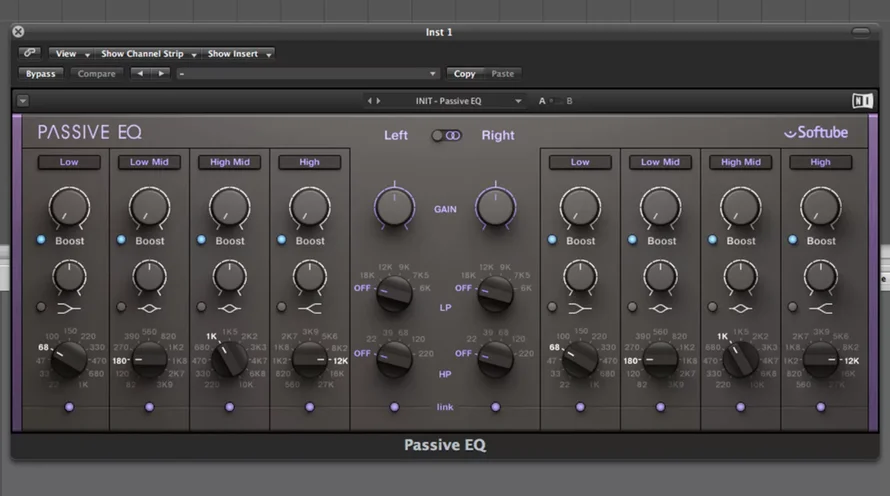This screenshot has width=890, height=496.
Task: Click the left GAIN knob
Action: (x=394, y=207)
